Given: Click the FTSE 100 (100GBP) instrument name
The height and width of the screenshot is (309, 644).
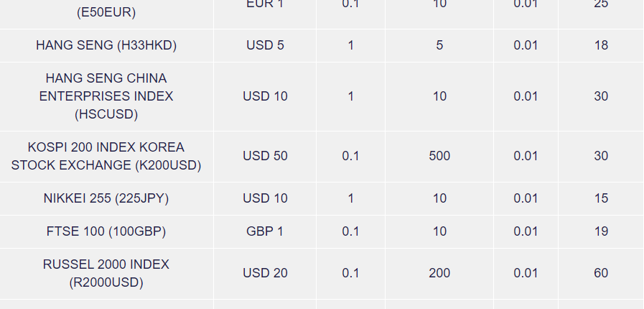Looking at the screenshot, I should coord(106,231).
